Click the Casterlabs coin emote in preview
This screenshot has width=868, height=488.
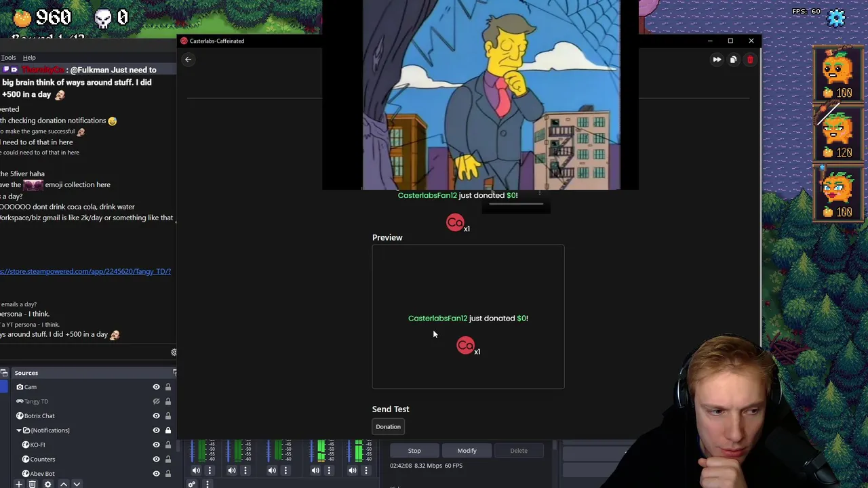(x=465, y=346)
